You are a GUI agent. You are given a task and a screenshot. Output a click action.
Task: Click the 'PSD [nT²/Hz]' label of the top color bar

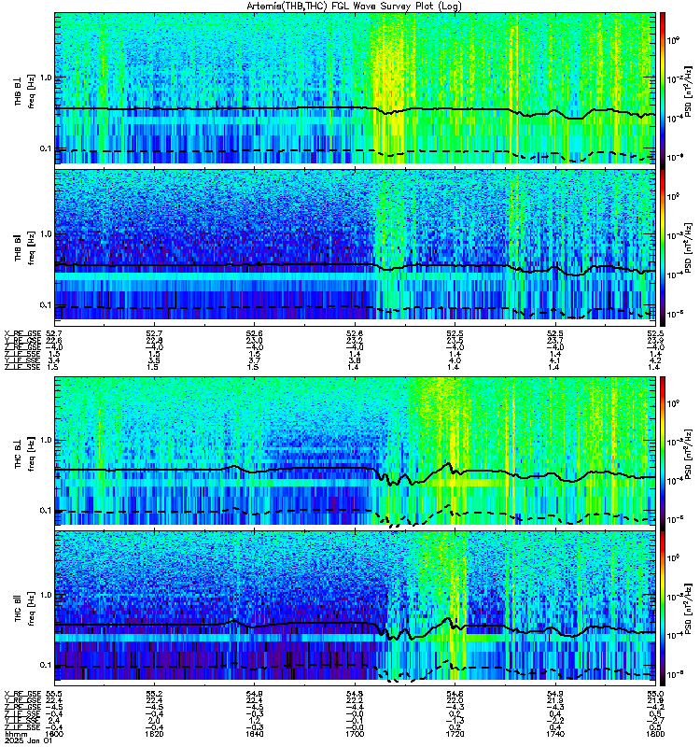[x=689, y=92]
